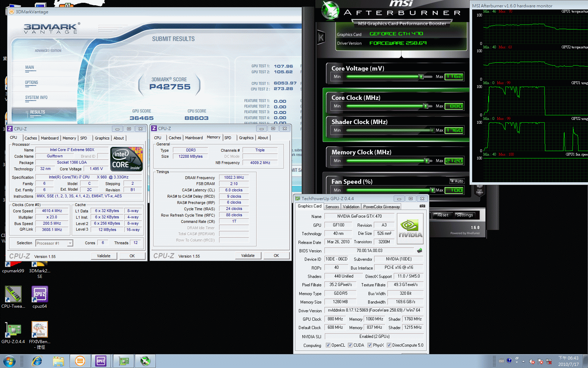588x368 pixels.
Task: Open the CPU-Tweaker desktop icon
Action: point(13,297)
